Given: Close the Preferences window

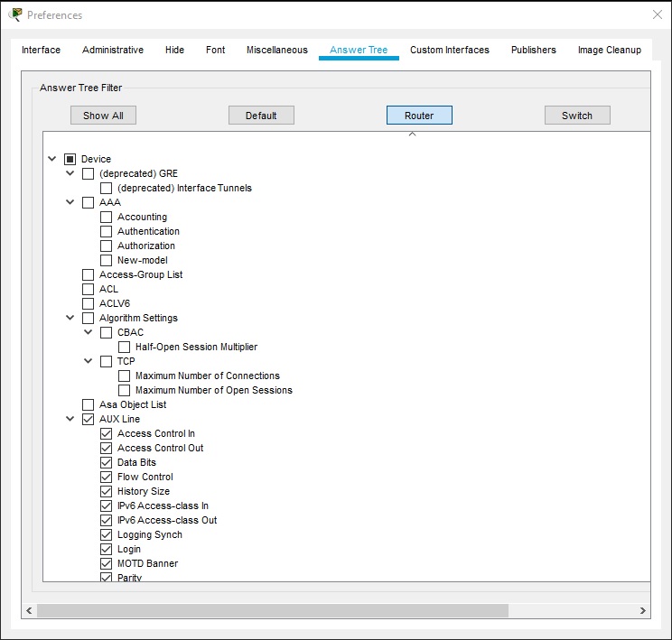Looking at the screenshot, I should (657, 14).
